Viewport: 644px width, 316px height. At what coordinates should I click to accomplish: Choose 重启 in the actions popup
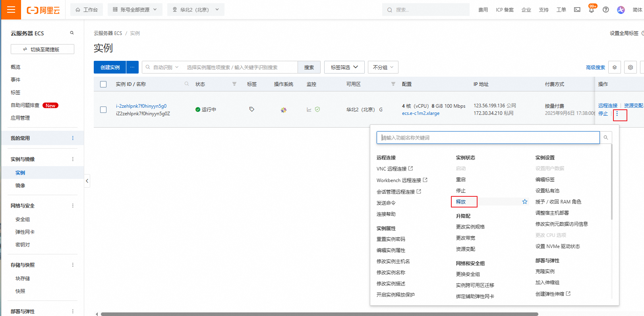pos(461,180)
